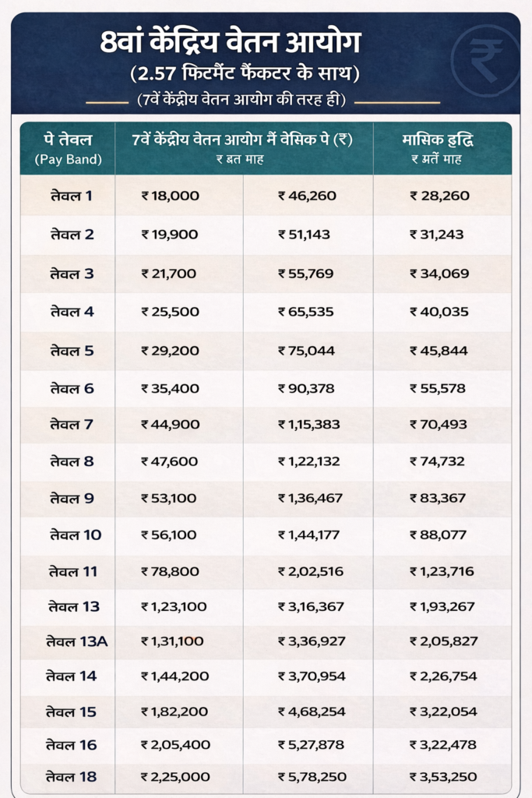Select the ₹ 90,378 cell
The image size is (532, 798).
point(308,389)
